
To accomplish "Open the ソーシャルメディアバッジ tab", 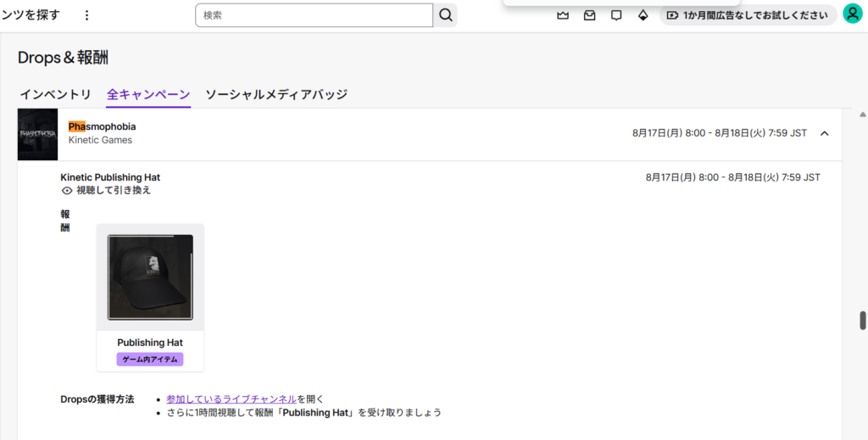I will (x=276, y=95).
